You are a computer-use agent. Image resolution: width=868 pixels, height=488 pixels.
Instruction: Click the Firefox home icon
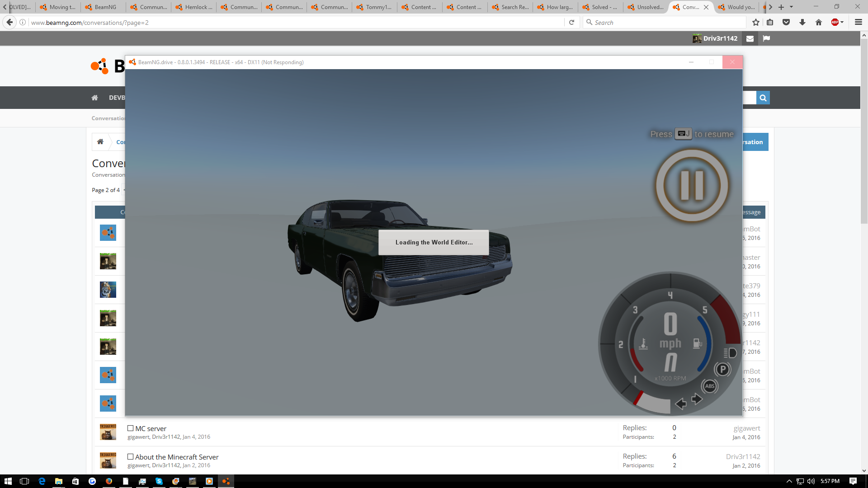click(819, 22)
